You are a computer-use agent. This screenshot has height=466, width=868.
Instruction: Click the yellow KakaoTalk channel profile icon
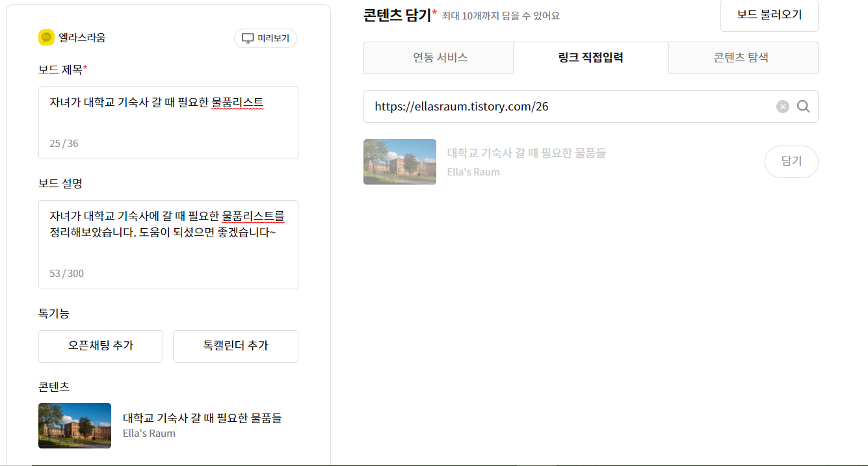click(46, 38)
